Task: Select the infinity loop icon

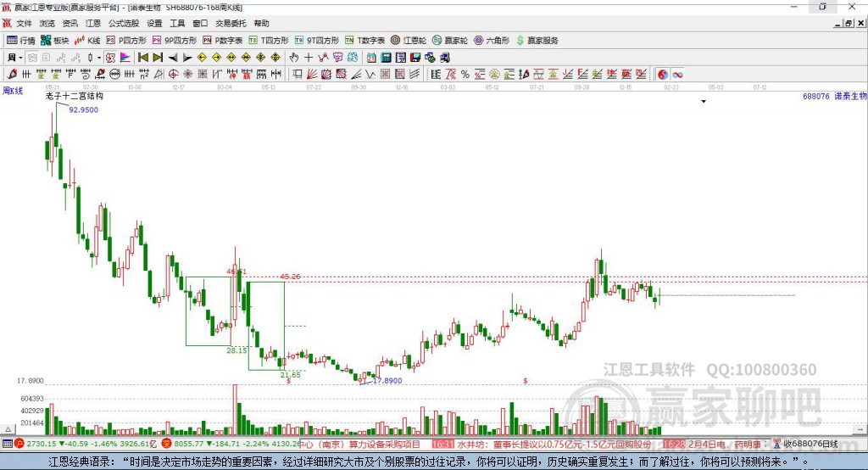Action: [x=677, y=75]
